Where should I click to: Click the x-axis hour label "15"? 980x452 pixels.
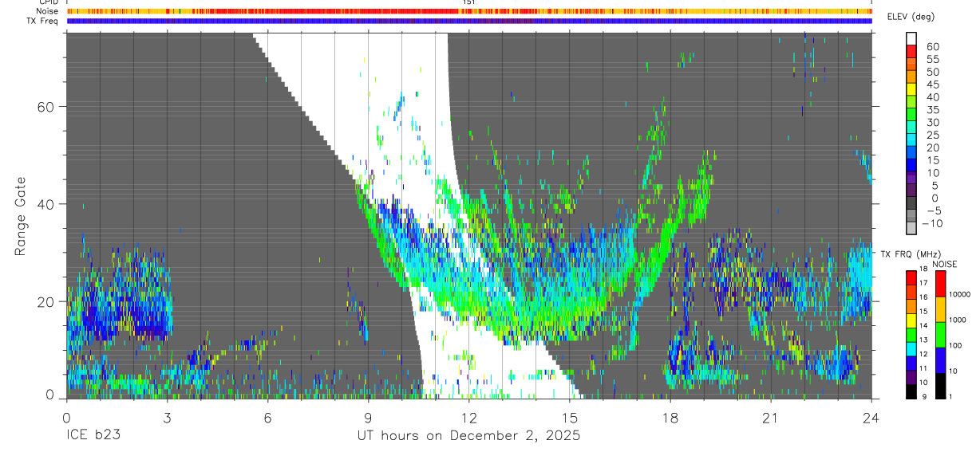click(570, 417)
